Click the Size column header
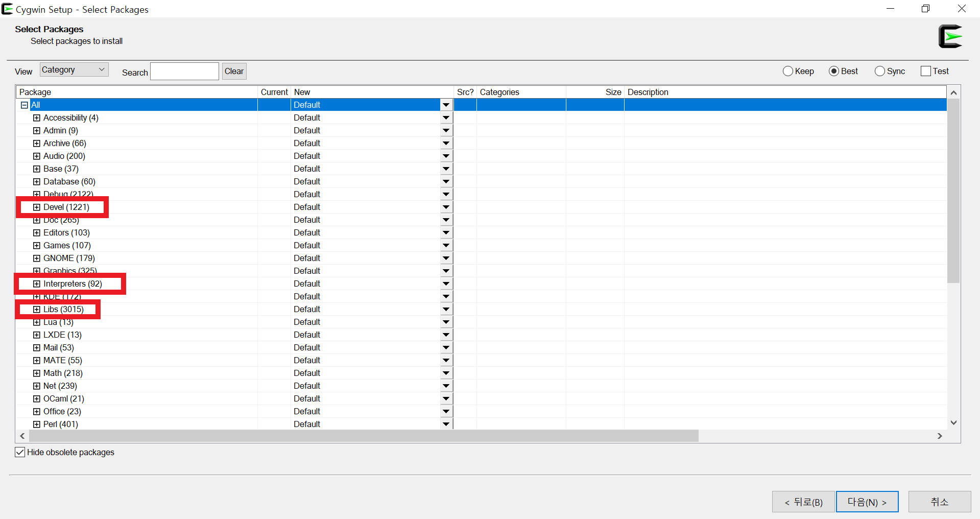 (x=595, y=92)
